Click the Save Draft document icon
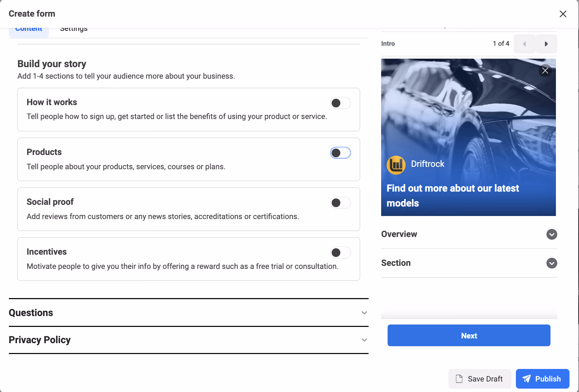The width and height of the screenshot is (579, 392). [459, 379]
